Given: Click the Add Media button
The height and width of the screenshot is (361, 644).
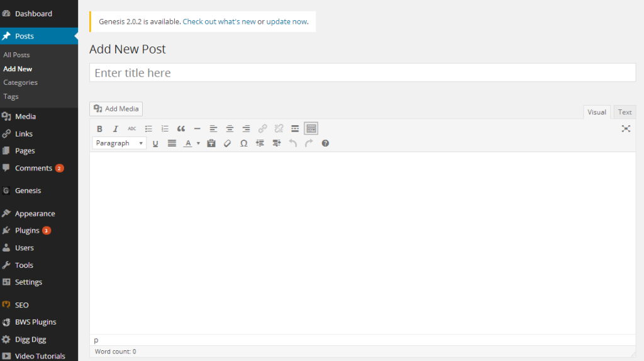Looking at the screenshot, I should tap(116, 109).
